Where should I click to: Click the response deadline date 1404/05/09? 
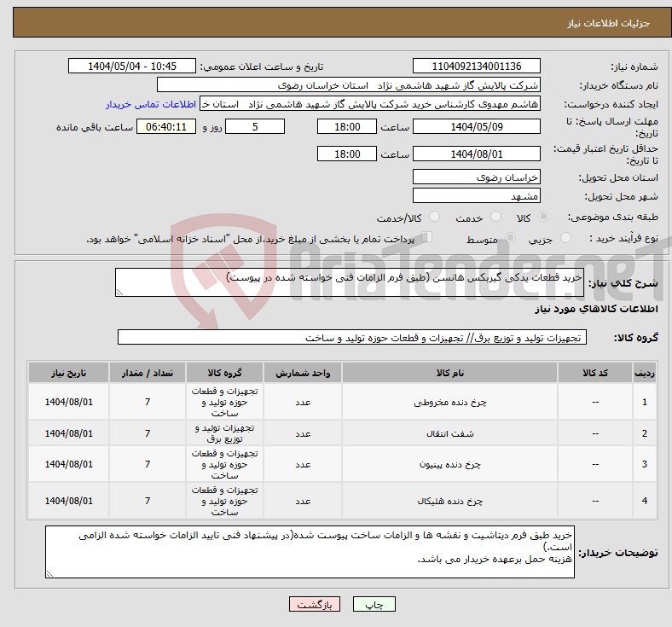(x=477, y=126)
